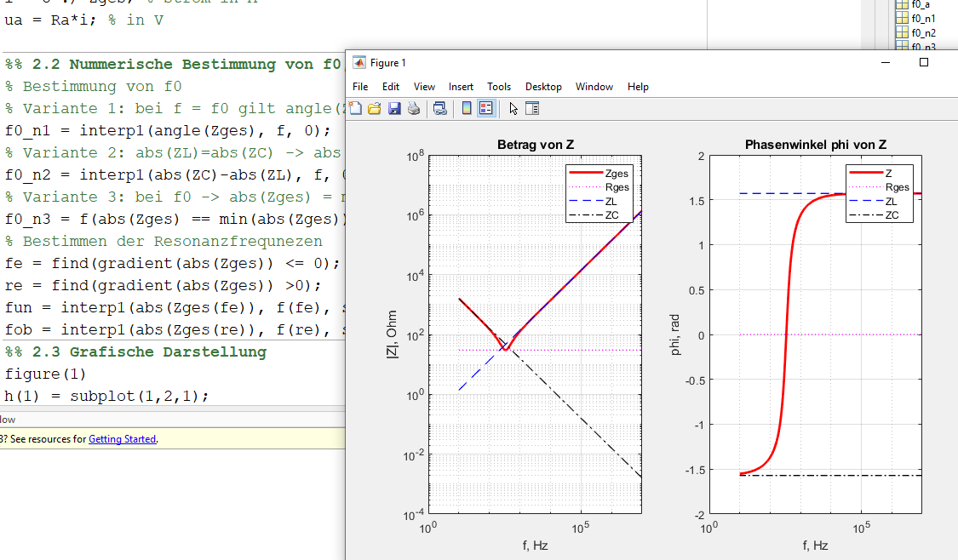Open the File menu in Figure 1
The height and width of the screenshot is (560, 958).
click(x=360, y=87)
